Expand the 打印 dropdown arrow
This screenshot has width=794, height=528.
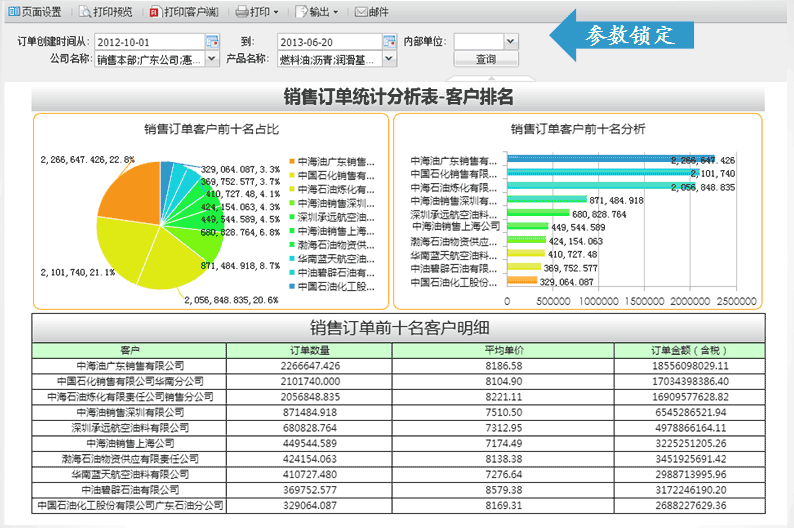click(276, 12)
